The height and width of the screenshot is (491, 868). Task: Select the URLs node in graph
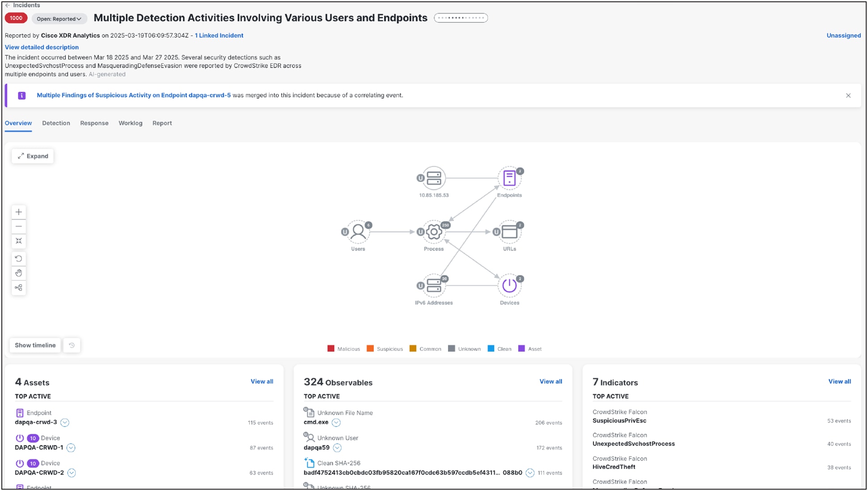coord(509,232)
